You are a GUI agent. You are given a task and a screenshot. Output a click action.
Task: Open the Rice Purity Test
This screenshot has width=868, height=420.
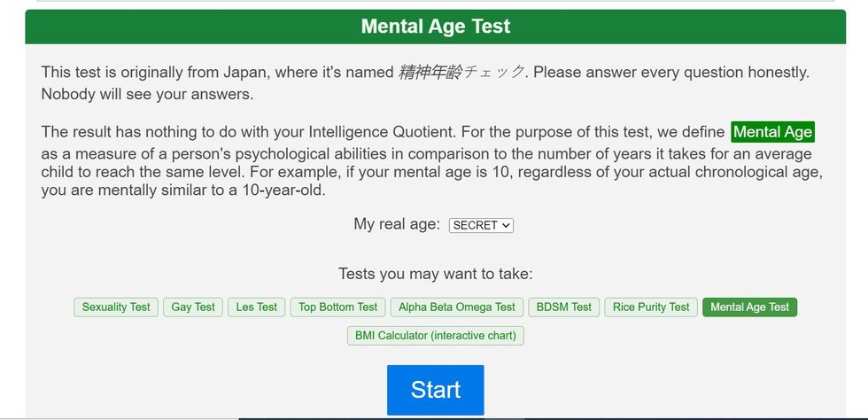tap(651, 307)
